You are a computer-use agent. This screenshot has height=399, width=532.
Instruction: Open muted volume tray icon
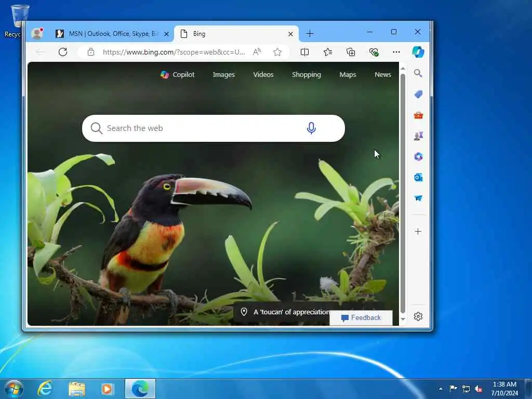pos(478,389)
